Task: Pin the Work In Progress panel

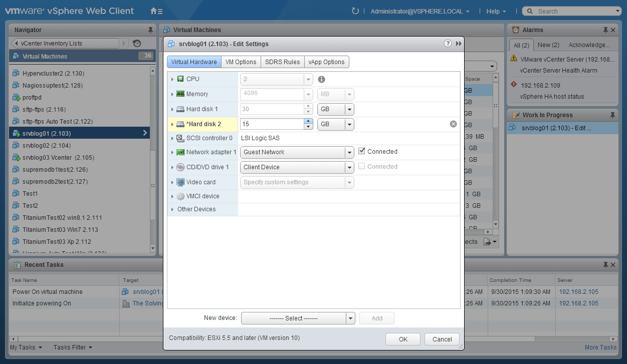Action: (612, 115)
